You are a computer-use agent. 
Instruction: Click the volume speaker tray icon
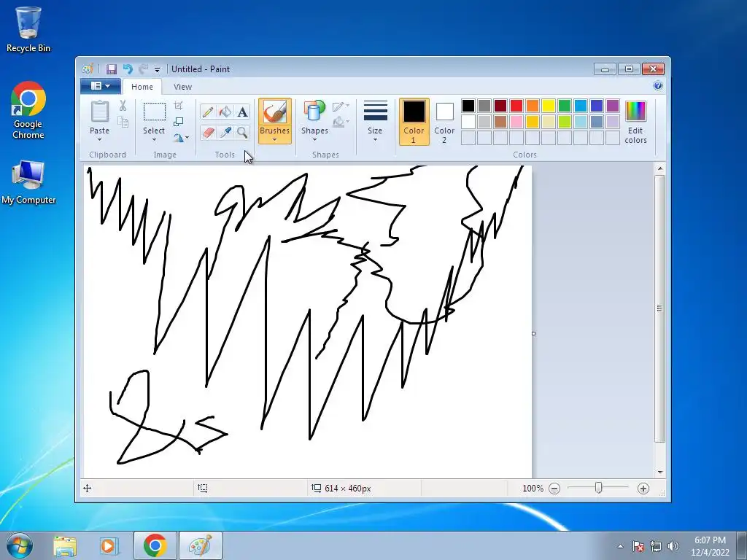(673, 546)
